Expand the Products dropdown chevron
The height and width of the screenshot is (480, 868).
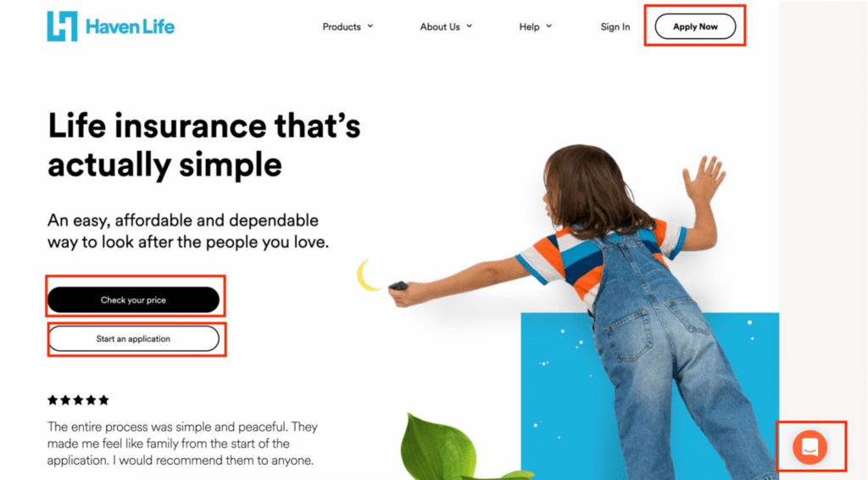370,26
